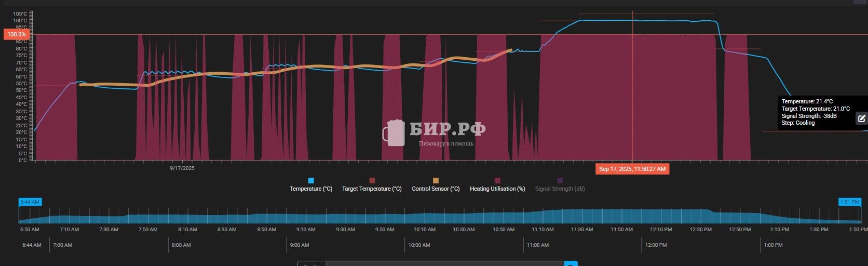This screenshot has height=266, width=868.
Task: Click the 9/17/2025 date label on the axis
Action: coord(182,168)
